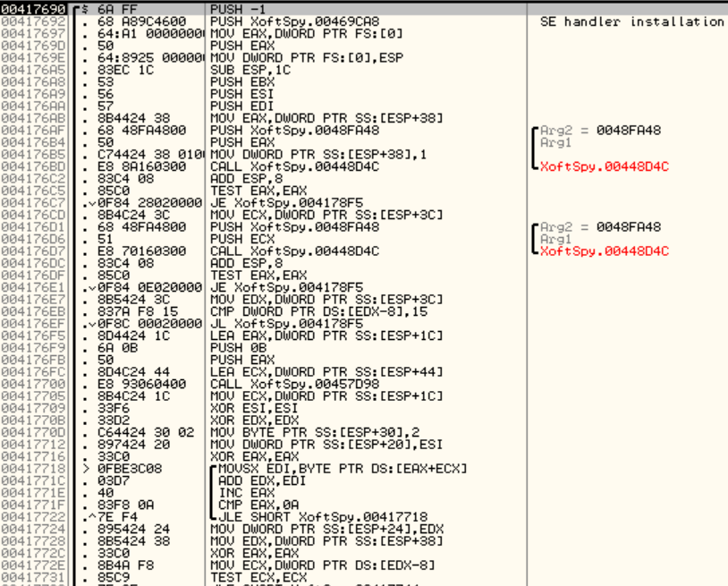This screenshot has width=728, height=586.
Task: Click first 'Arg2 = 0048FA48' comment
Action: point(600,130)
